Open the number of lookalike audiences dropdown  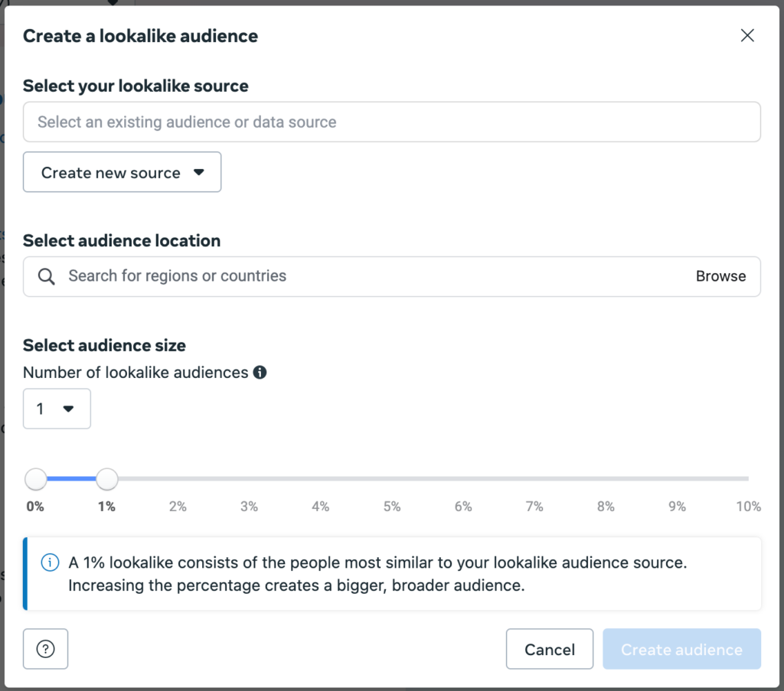(x=57, y=409)
